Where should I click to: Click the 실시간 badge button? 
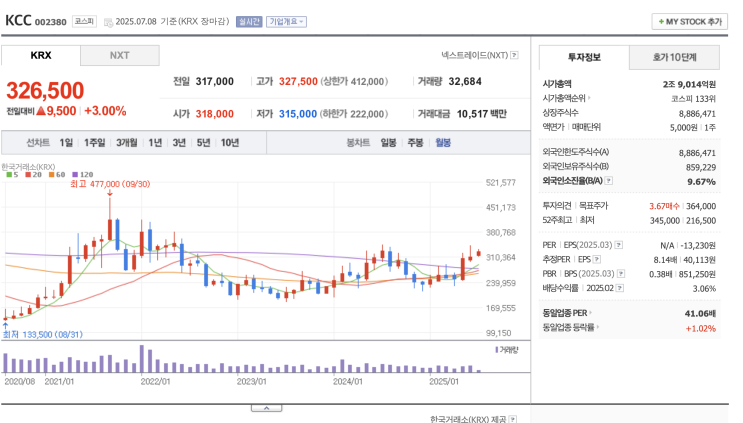point(249,22)
